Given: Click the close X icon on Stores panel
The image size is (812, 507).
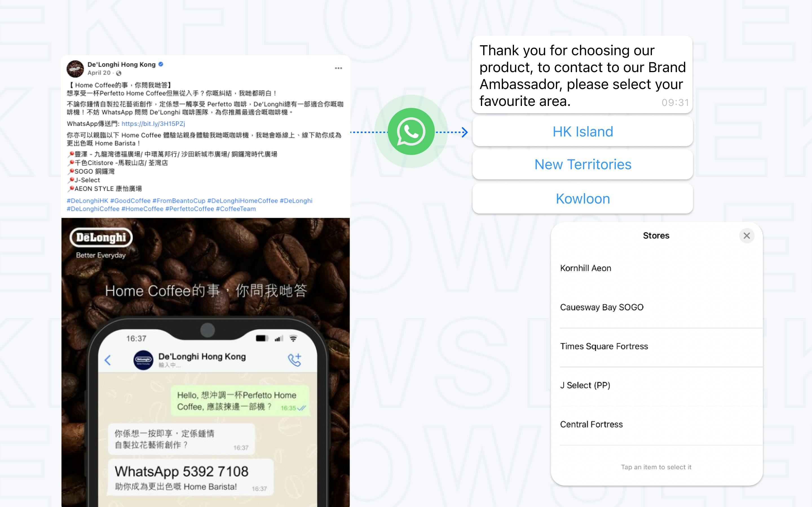Looking at the screenshot, I should pos(747,235).
